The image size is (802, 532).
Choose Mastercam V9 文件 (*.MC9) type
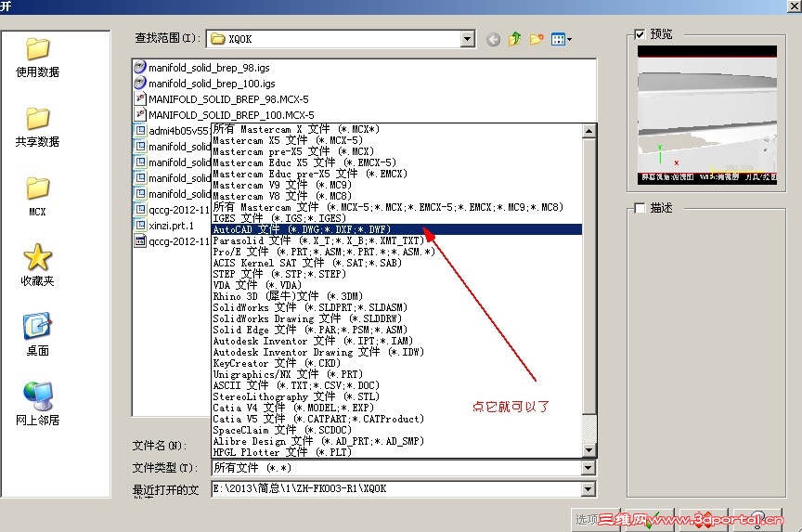(x=397, y=185)
